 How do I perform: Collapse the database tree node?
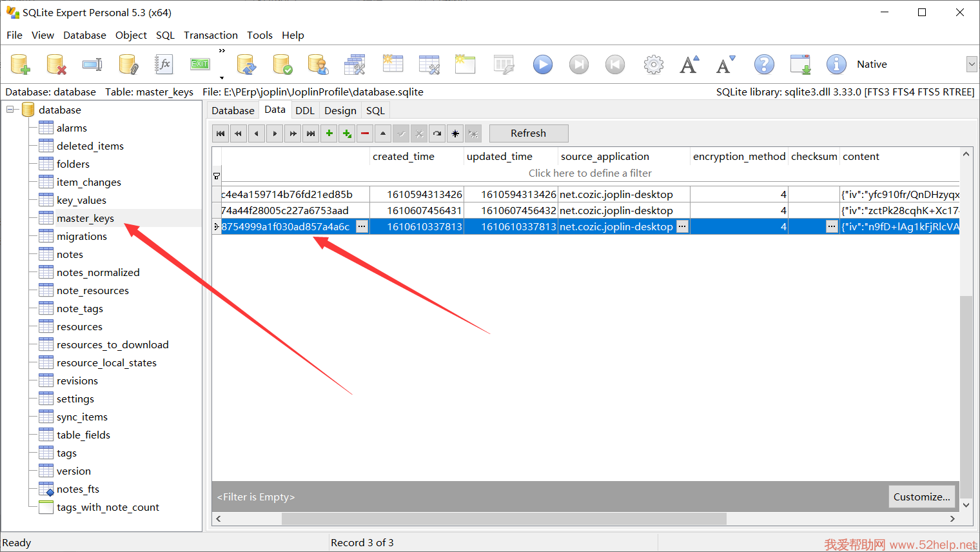[10, 110]
